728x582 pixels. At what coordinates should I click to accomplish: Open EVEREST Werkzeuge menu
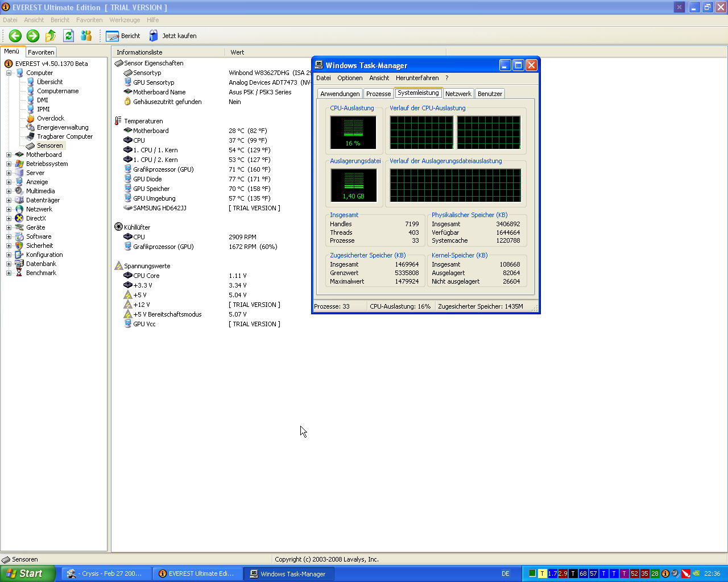coord(125,20)
